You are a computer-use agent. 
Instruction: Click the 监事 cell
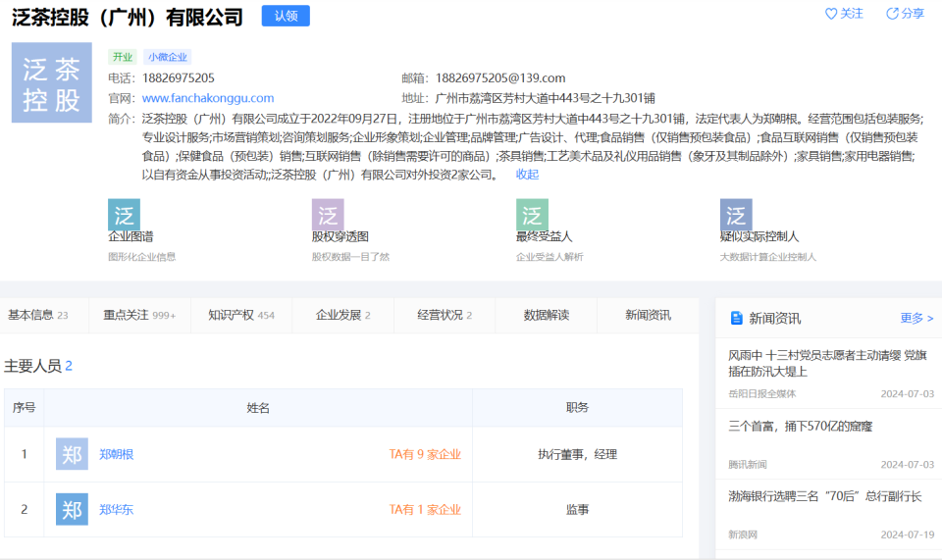577,510
